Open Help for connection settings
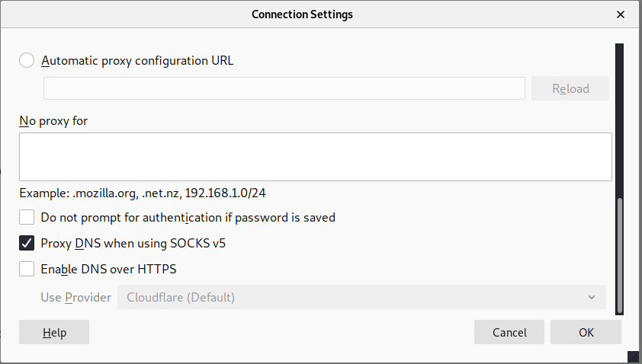Screen dimensions: 642x364 pos(54,332)
